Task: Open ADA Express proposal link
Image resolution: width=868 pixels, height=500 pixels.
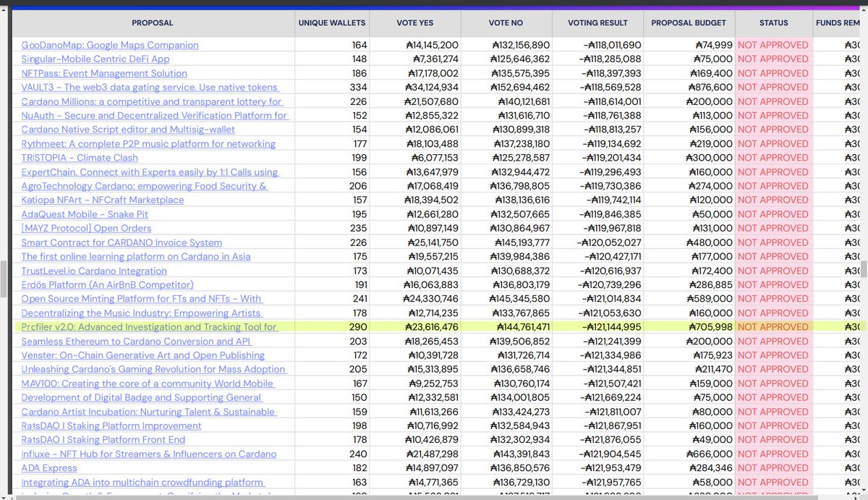Action: click(x=49, y=467)
